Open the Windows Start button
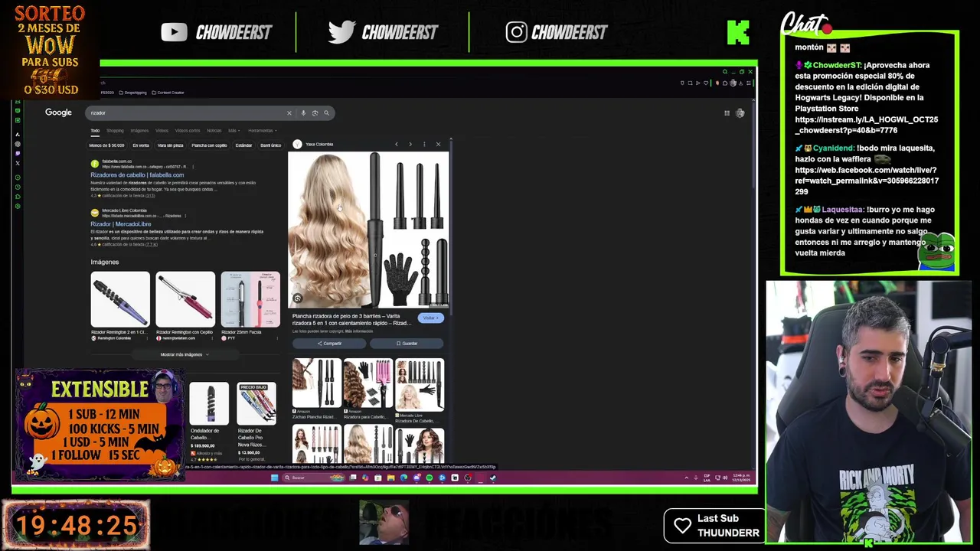 pyautogui.click(x=274, y=478)
